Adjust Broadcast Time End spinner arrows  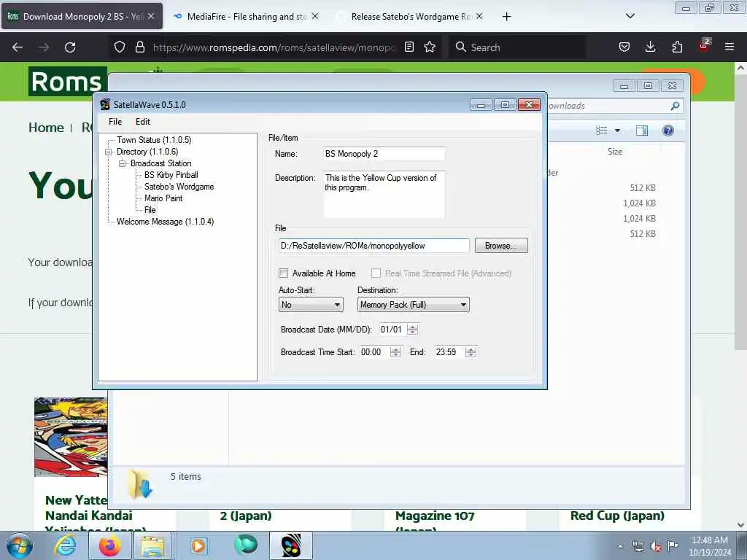(471, 352)
